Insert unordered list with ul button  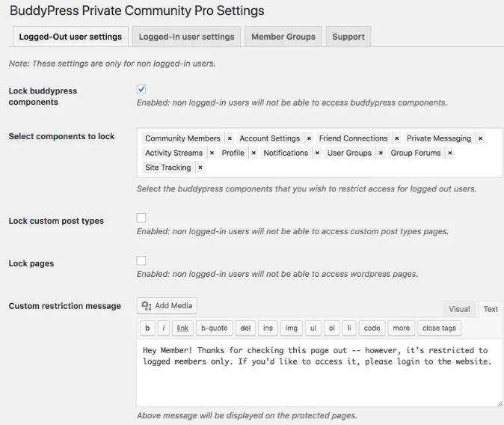click(x=313, y=328)
